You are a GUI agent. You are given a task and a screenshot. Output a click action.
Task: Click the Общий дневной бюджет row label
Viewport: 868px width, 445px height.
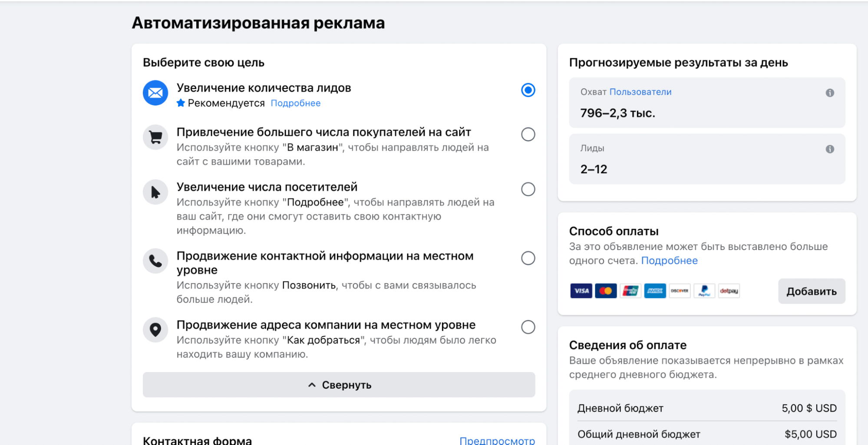point(639,434)
